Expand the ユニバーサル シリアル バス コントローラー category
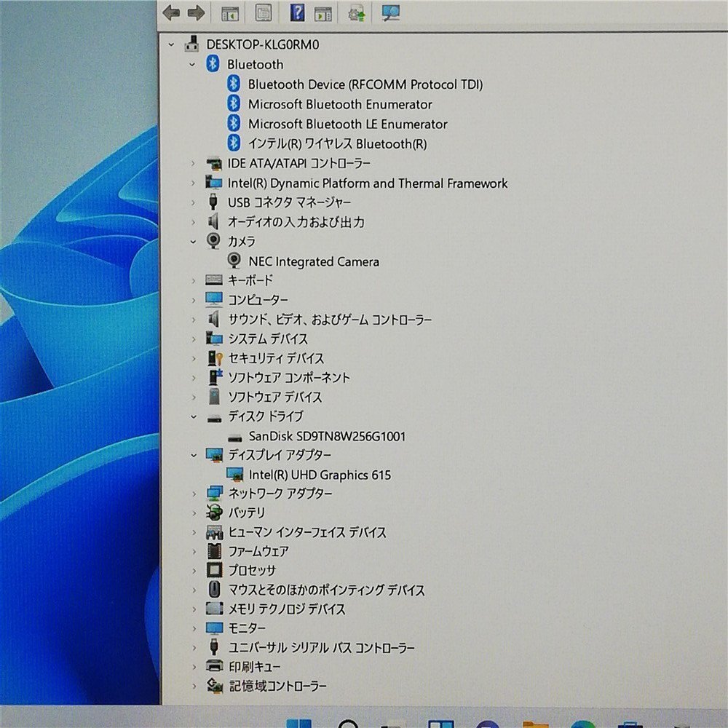 (194, 648)
